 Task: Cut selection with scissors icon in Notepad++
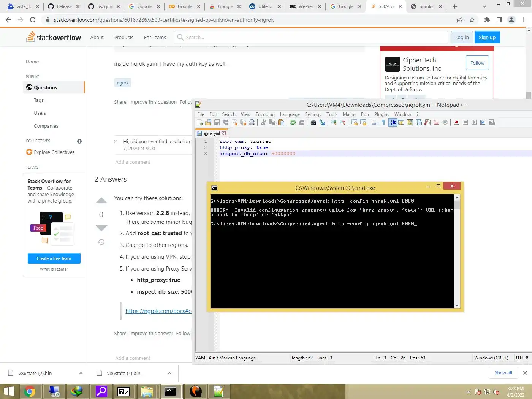(263, 122)
